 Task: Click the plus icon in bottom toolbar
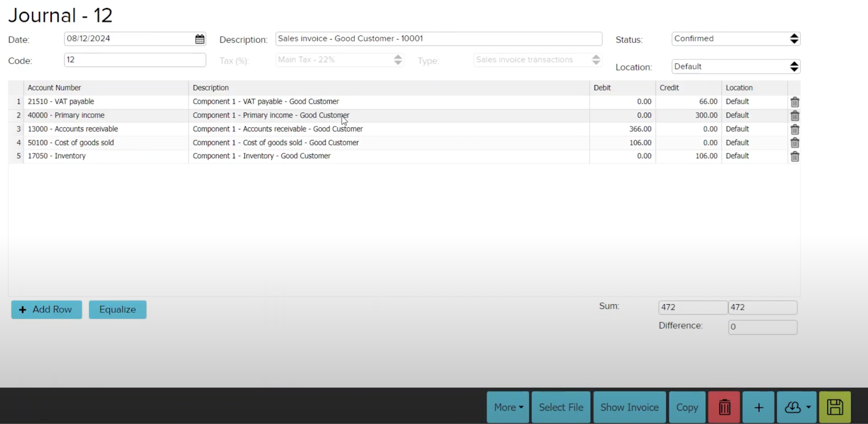(x=758, y=407)
